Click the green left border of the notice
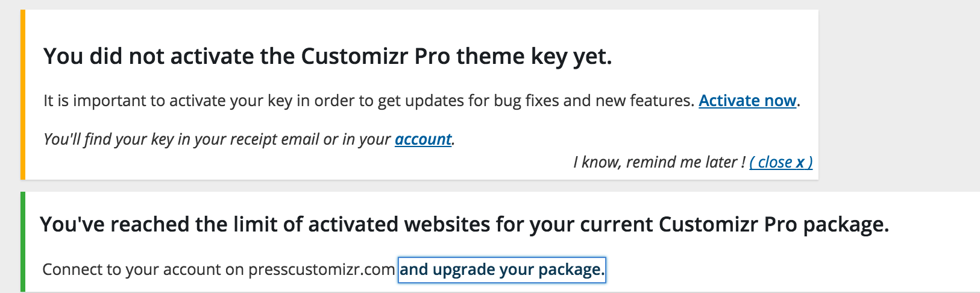 (x=23, y=242)
